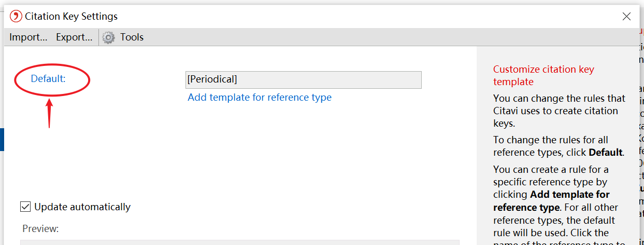Click the Citavi logo in title bar

tap(16, 17)
